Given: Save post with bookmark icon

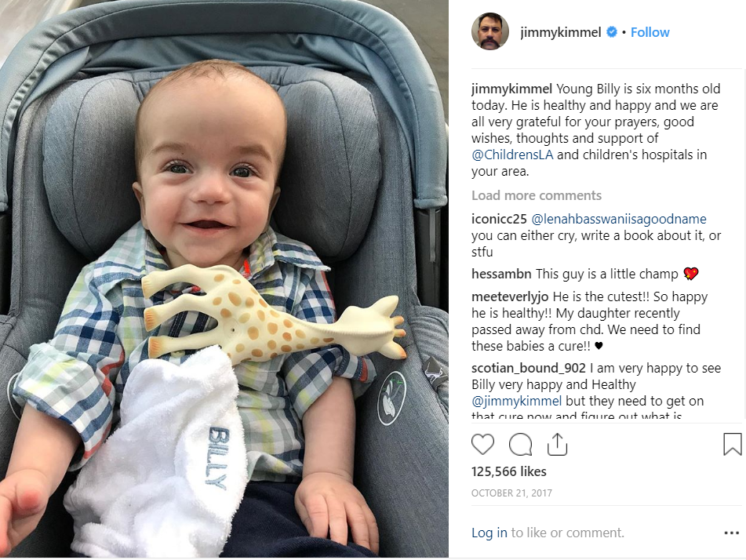Looking at the screenshot, I should tap(732, 444).
